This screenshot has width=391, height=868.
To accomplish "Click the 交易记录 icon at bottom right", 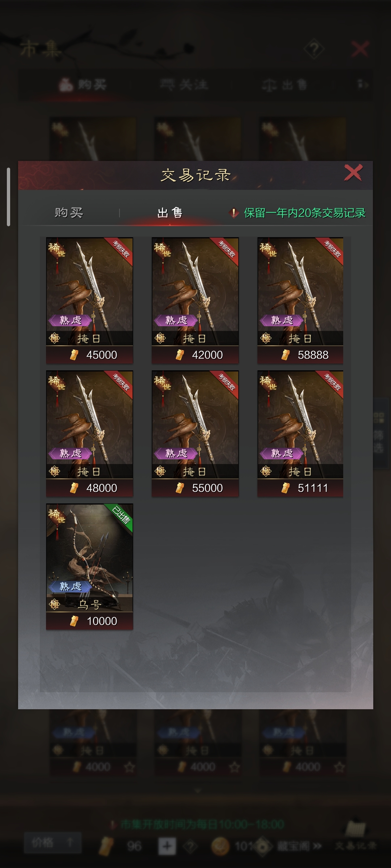I will [x=356, y=835].
